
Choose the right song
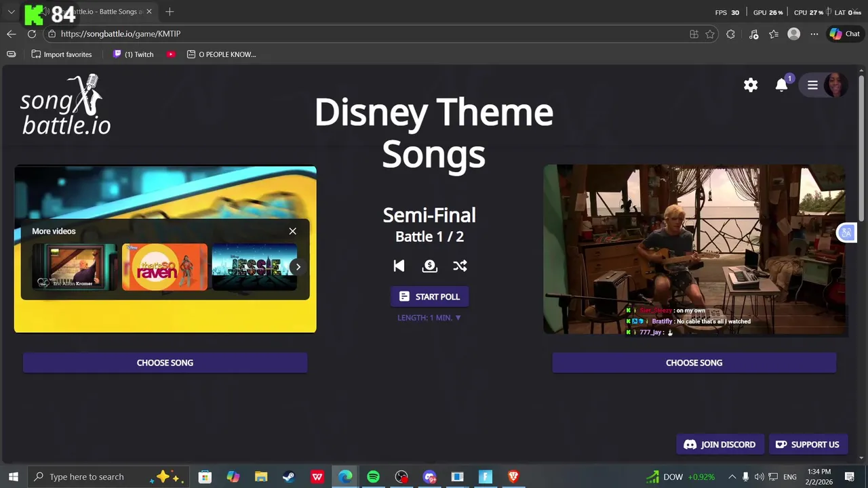click(x=694, y=363)
